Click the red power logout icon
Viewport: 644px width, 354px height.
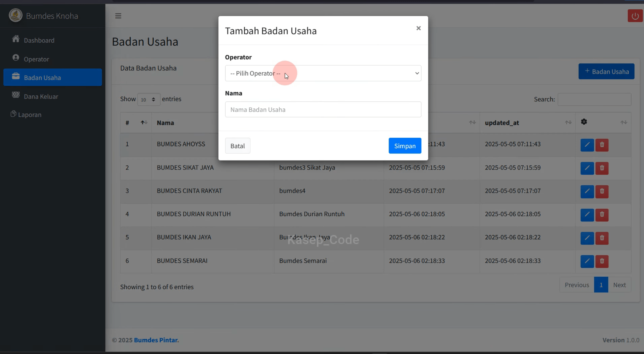click(x=635, y=16)
